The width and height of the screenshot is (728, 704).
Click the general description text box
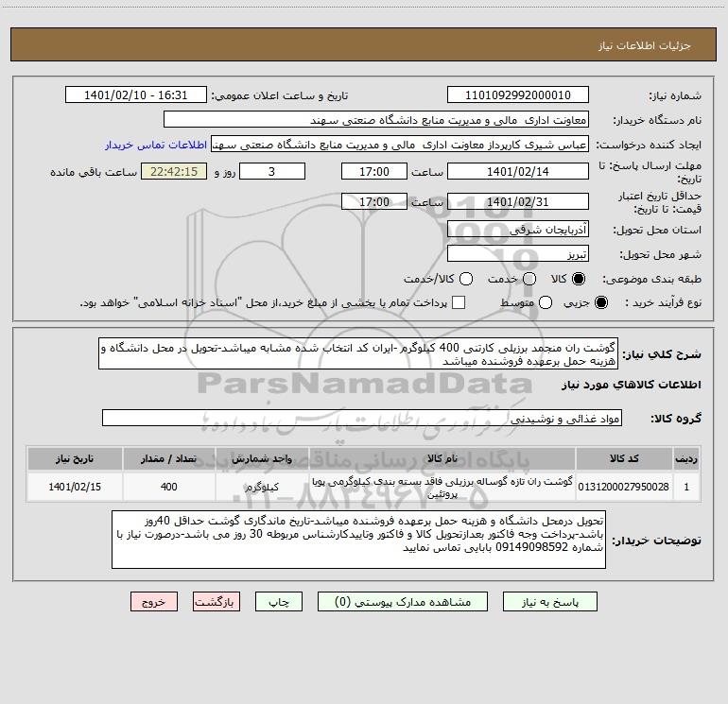tap(358, 354)
